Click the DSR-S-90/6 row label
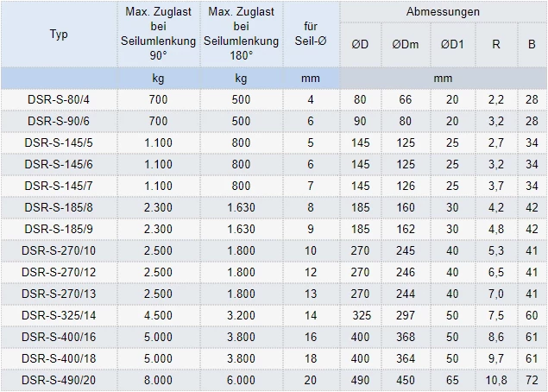548x392 pixels. 59,121
